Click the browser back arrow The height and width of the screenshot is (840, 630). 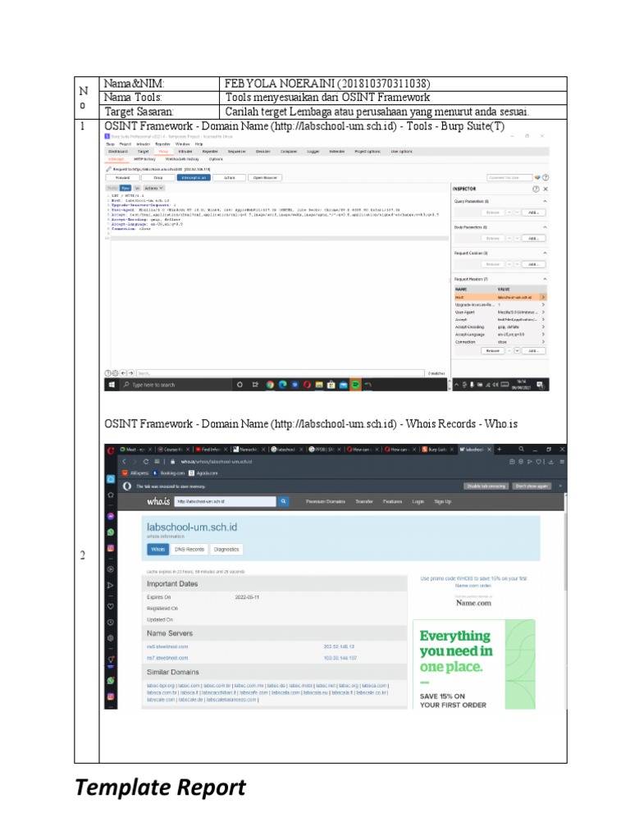point(124,461)
